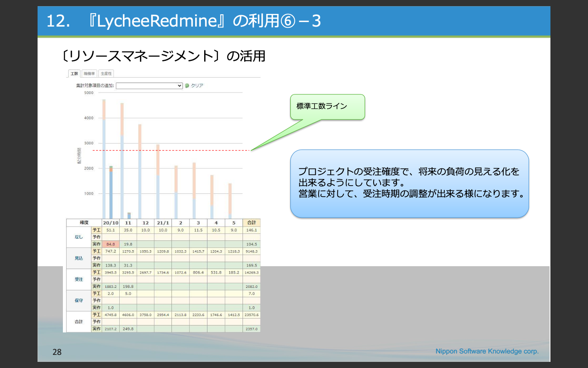Open the 生産性 tab
This screenshot has height=368, width=588.
click(106, 74)
